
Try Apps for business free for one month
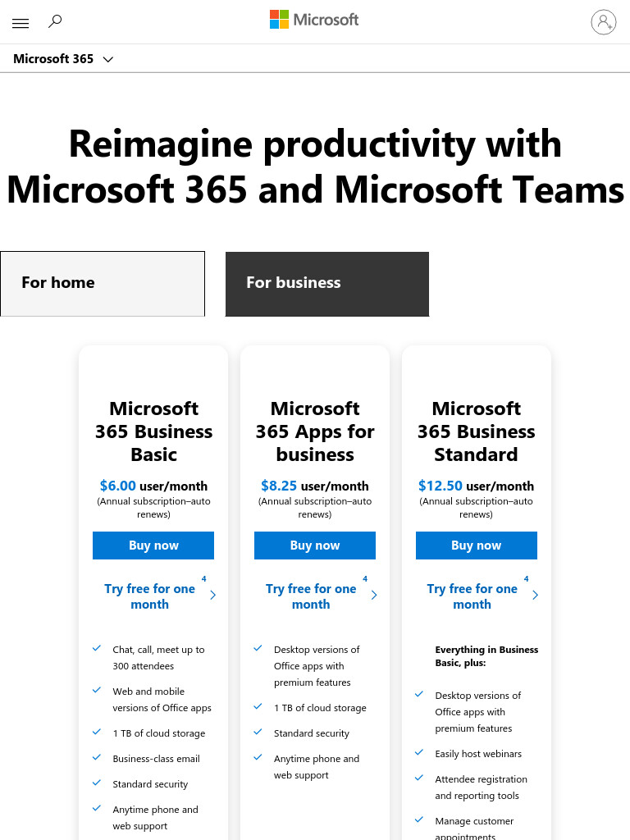311,596
